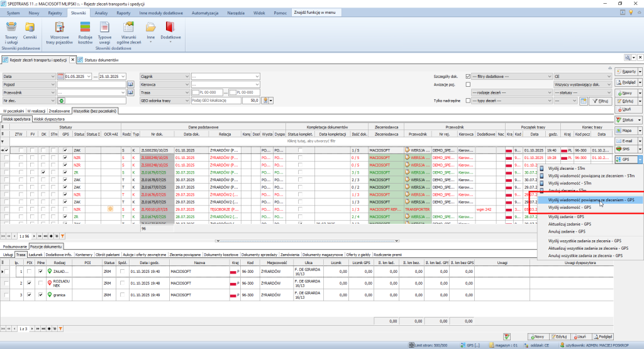Open Wzorcowe trasy pojazdów
Viewport: 644px width, 349px height.
[x=60, y=28]
